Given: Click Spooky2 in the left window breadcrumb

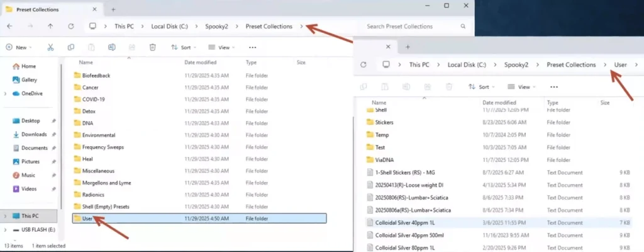Looking at the screenshot, I should pyautogui.click(x=217, y=26).
